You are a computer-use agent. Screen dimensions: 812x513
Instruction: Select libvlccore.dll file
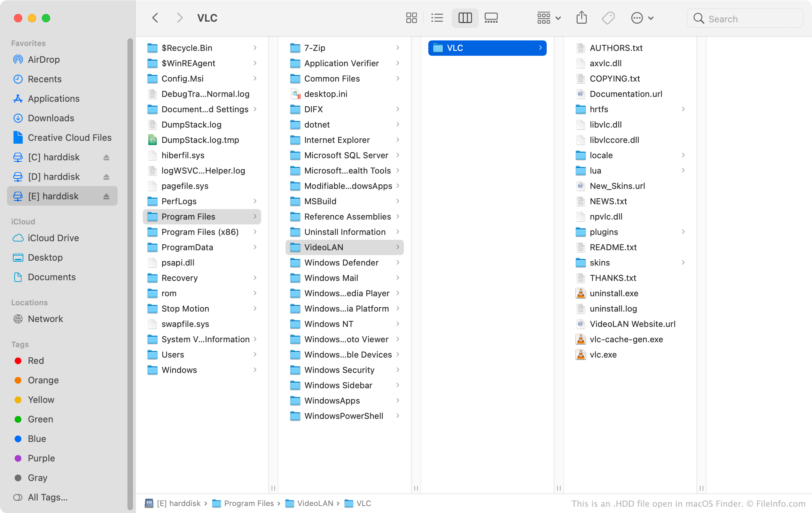pos(630,140)
